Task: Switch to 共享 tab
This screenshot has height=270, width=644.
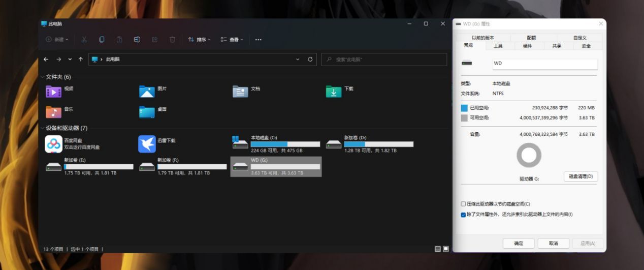Action: [x=557, y=46]
